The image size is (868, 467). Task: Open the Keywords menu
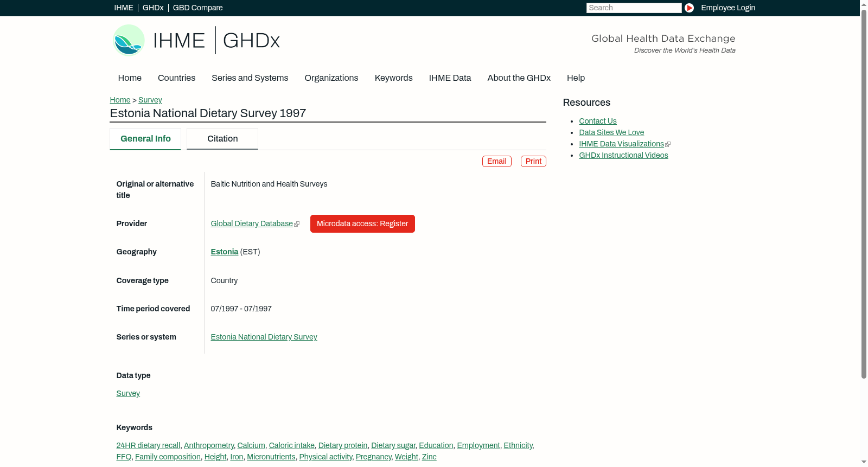click(x=394, y=78)
